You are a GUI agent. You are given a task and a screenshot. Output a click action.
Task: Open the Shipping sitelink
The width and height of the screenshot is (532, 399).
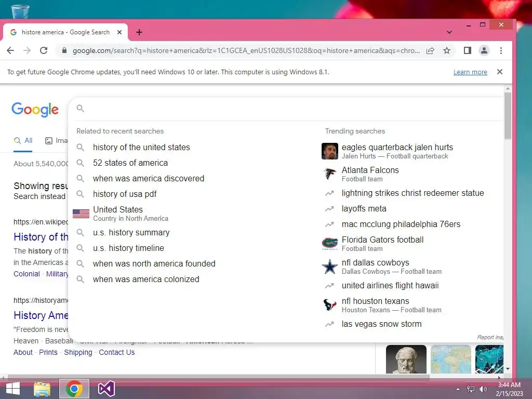[78, 352]
